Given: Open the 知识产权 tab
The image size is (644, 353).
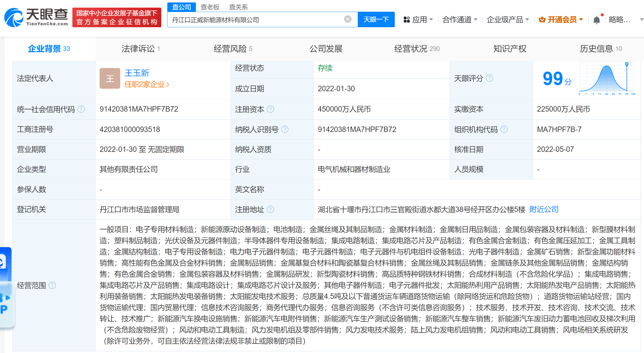Looking at the screenshot, I should pos(510,49).
